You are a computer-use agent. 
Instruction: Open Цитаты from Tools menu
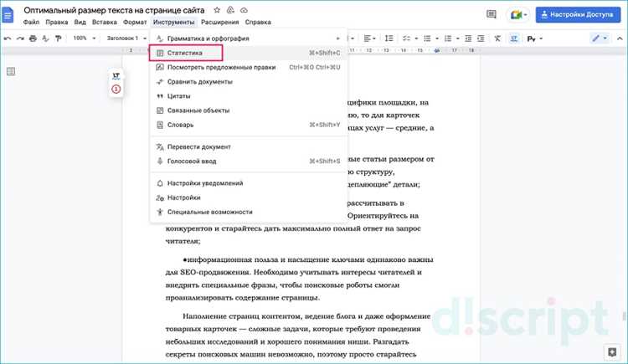click(249, 96)
